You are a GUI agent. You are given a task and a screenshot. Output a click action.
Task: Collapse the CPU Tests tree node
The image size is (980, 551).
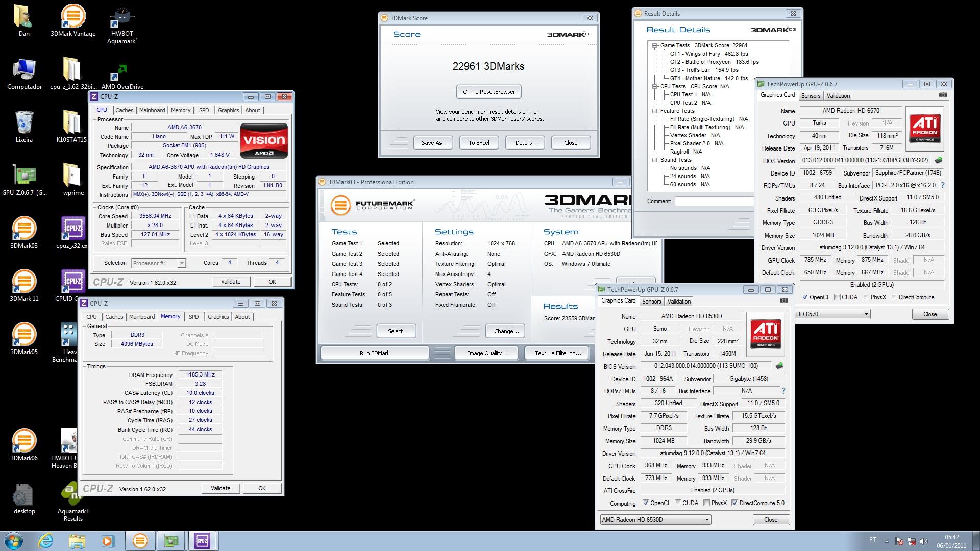pyautogui.click(x=654, y=86)
